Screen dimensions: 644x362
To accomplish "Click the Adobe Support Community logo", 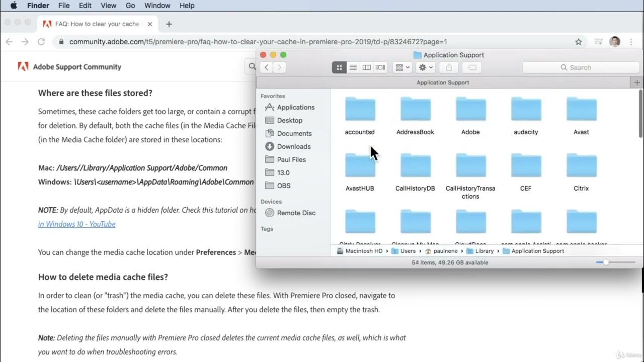I will tap(69, 66).
